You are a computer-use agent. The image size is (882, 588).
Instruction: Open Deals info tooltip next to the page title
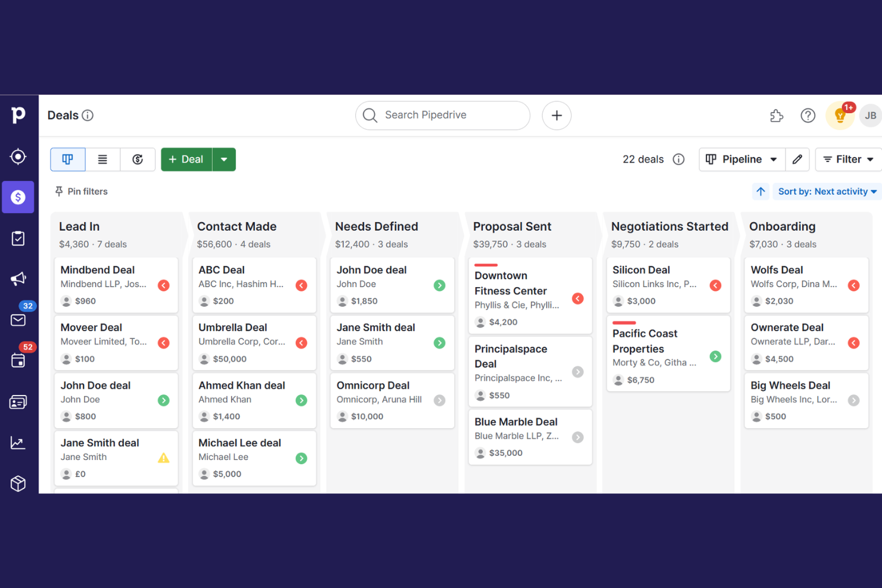click(88, 115)
